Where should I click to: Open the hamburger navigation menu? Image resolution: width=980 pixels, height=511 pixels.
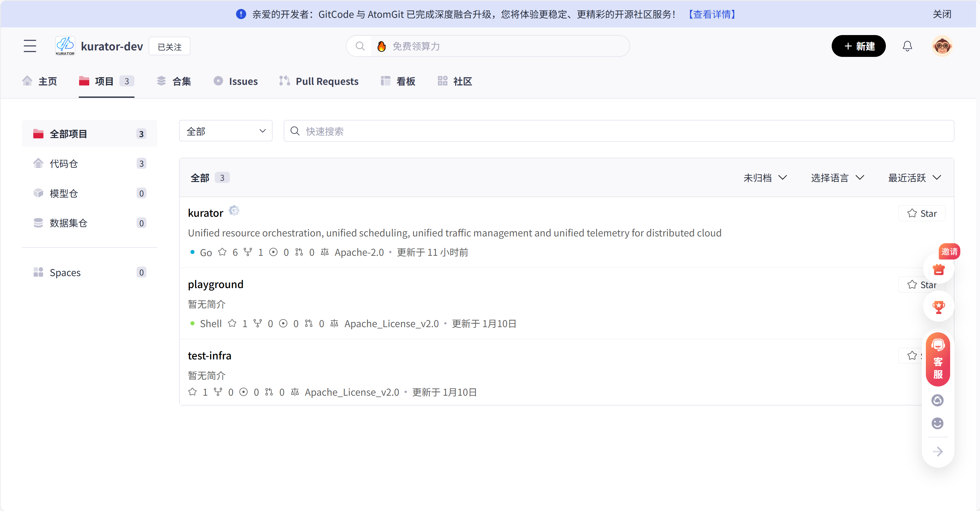tap(30, 46)
